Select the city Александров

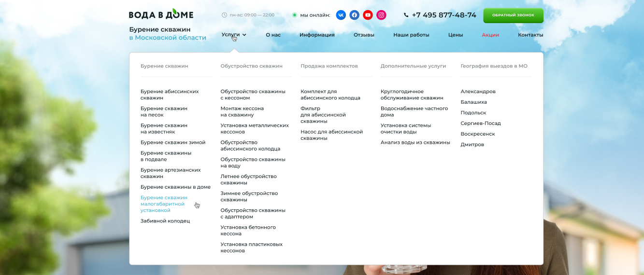point(478,92)
